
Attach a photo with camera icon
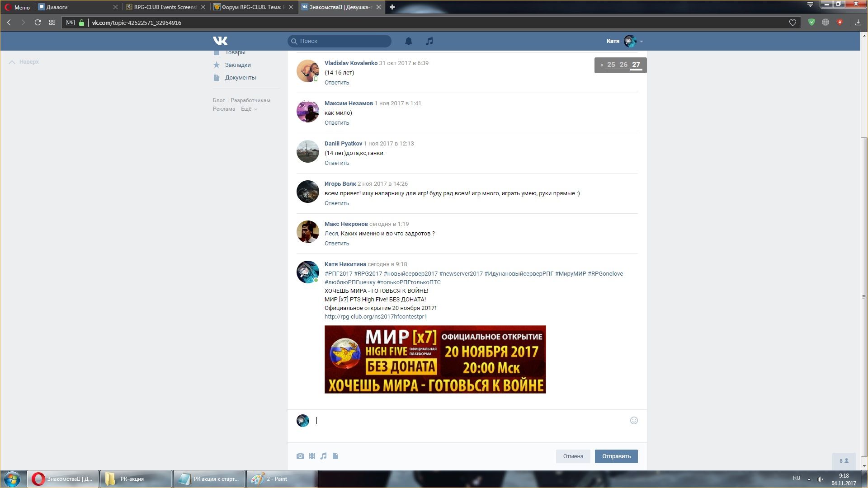pos(300,456)
